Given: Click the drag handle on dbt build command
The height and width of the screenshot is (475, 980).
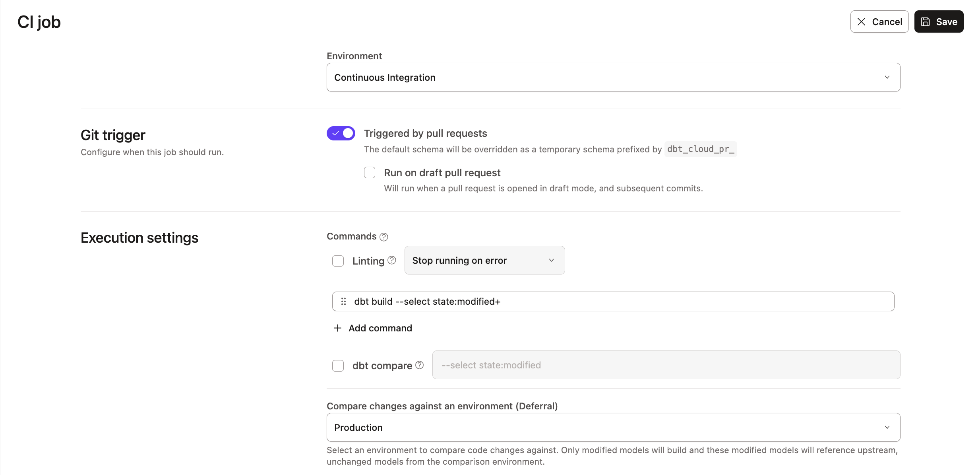Looking at the screenshot, I should click(x=343, y=302).
